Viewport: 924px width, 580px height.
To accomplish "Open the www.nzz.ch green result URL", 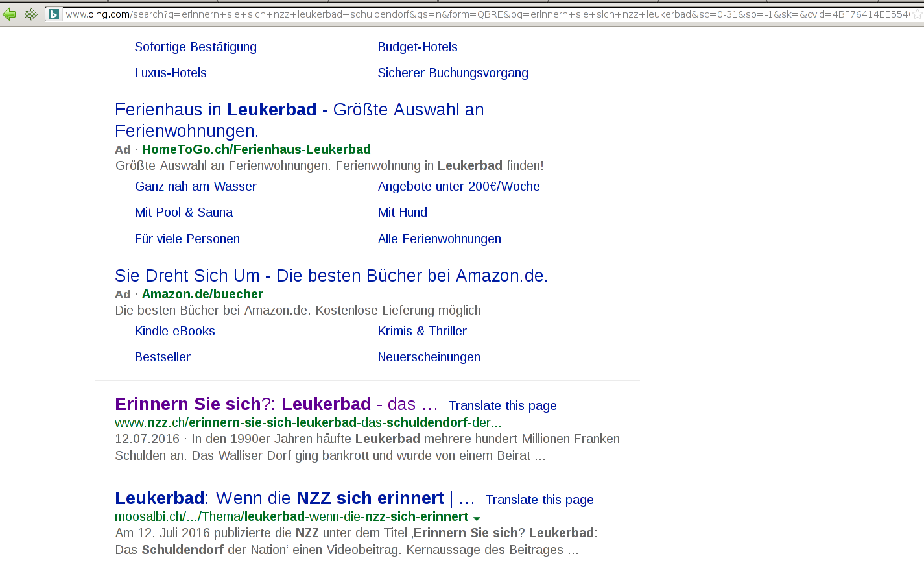I will (x=308, y=422).
